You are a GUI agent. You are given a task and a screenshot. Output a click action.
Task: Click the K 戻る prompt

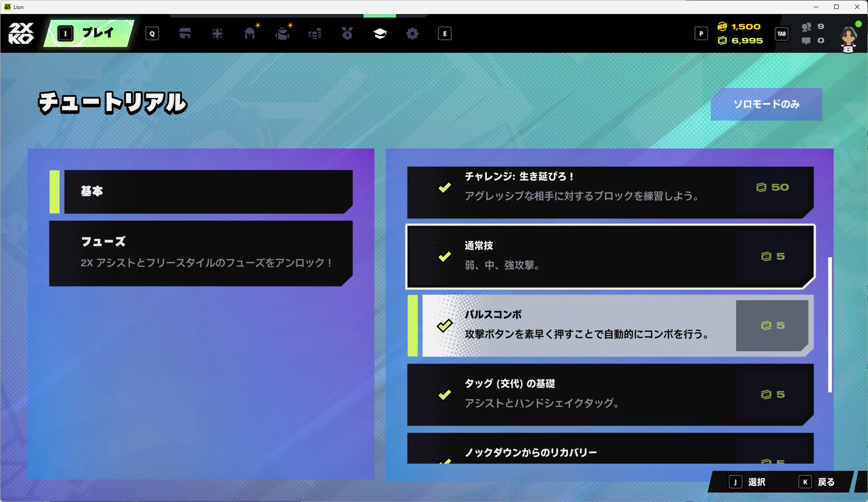coord(817,482)
